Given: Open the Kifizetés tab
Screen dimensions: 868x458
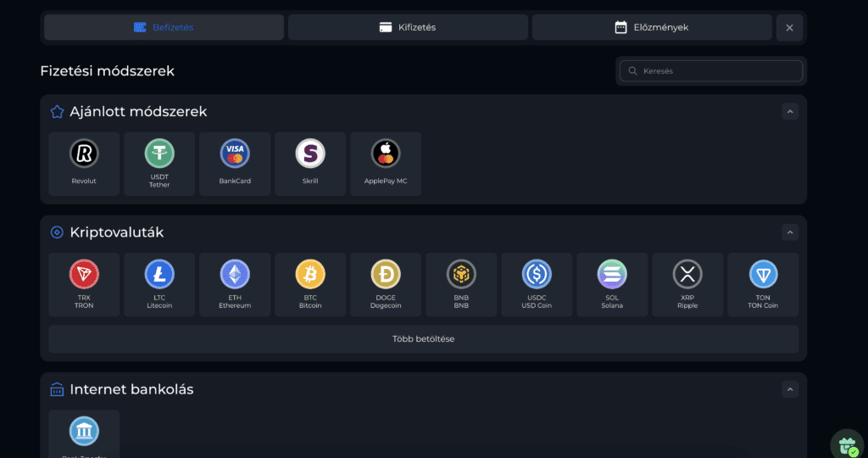Looking at the screenshot, I should pos(408,27).
